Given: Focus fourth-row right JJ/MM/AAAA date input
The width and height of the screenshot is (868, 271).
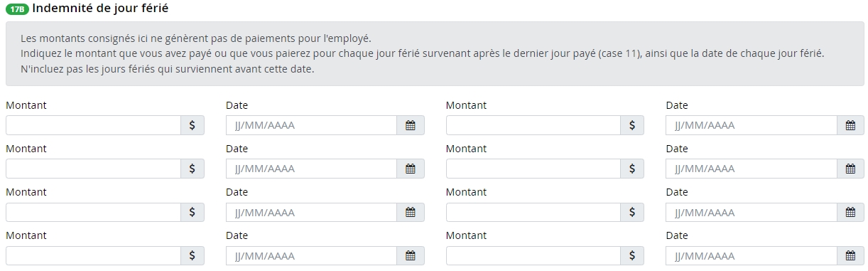Looking at the screenshot, I should (752, 255).
